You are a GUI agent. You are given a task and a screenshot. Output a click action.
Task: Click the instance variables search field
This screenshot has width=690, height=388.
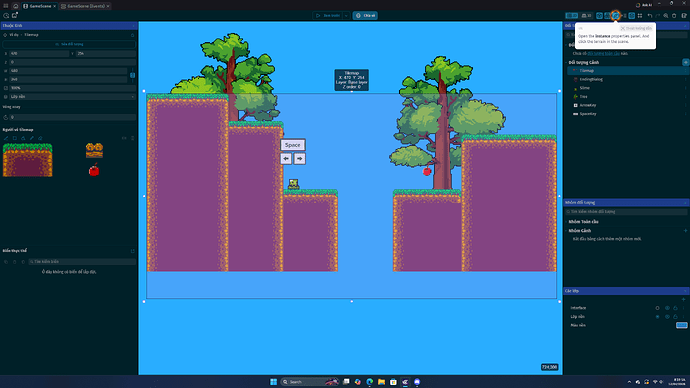82,261
